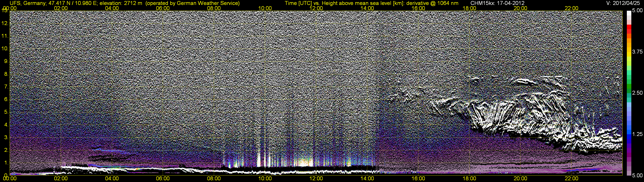
Task: Click the '11.' km height axis label
Action: pos(5,36)
